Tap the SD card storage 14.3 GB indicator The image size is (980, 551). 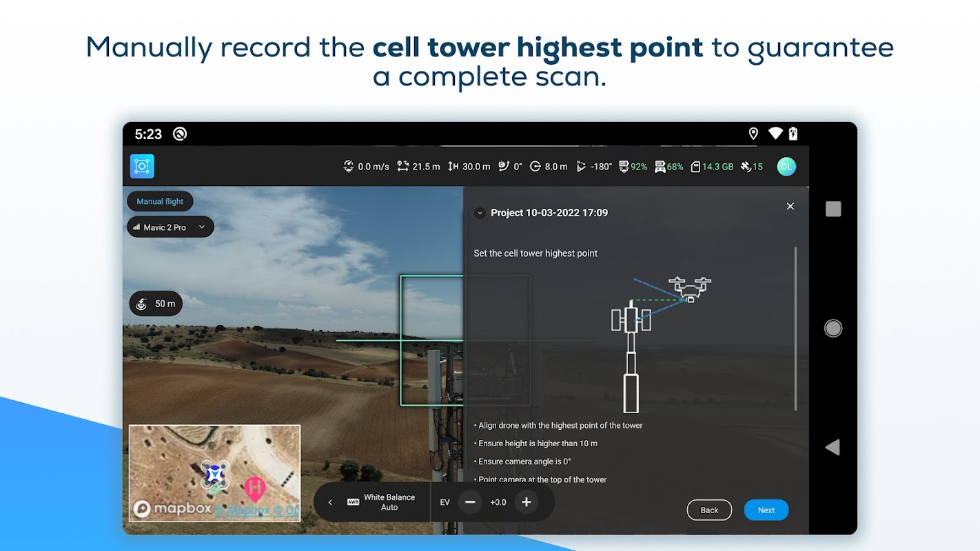712,167
